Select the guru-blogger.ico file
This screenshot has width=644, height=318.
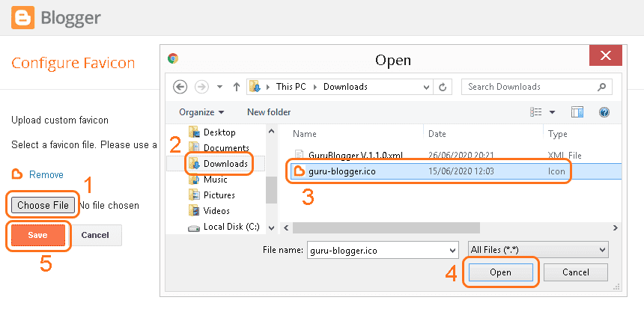(455, 171)
